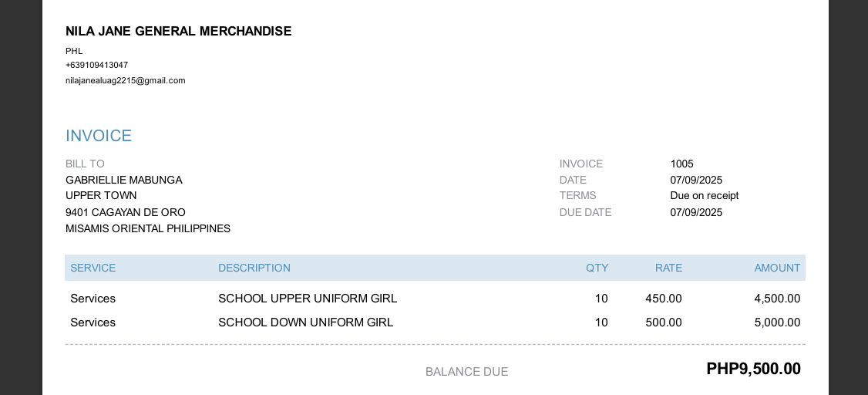Click the PHP9,500.00 balance due total
The height and width of the screenshot is (395, 868).
[x=753, y=369]
